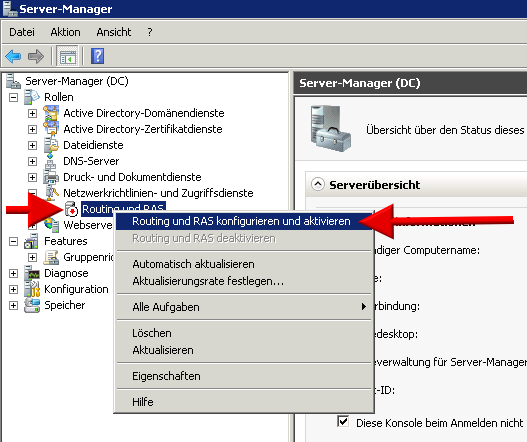Select the Diagnose tree label
Screen dimensions: 527x442
pos(66,273)
